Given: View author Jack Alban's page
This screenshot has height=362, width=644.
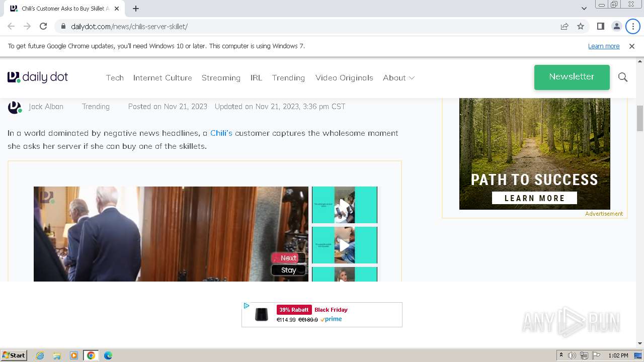Looking at the screenshot, I should (46, 106).
